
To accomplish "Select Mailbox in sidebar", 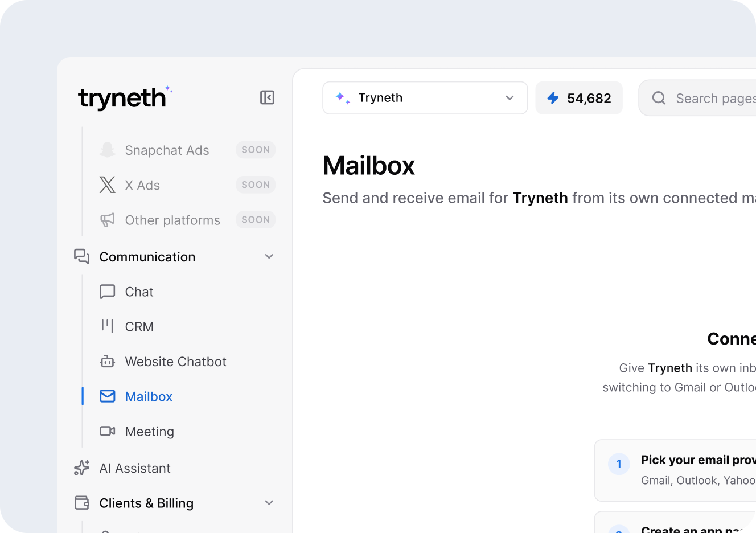I will point(187,396).
